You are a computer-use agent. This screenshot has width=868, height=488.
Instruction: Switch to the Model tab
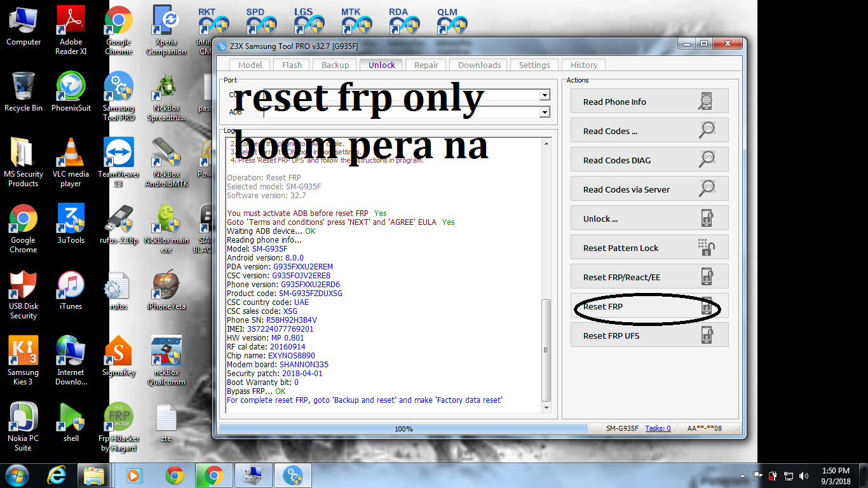250,65
